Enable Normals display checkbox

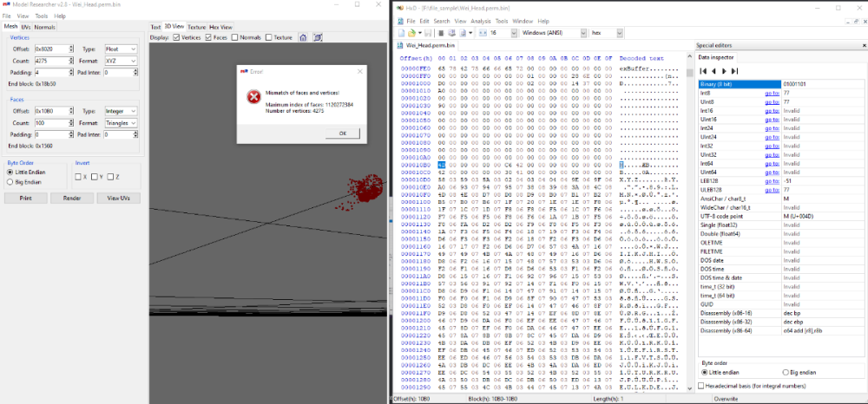click(234, 37)
